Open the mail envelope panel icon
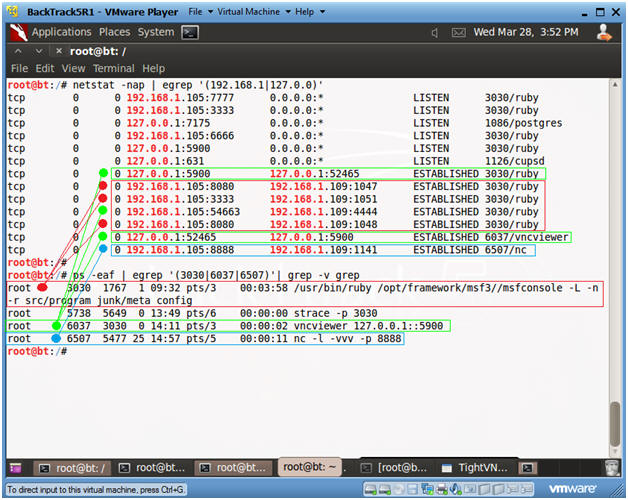This screenshot has height=500, width=628. [x=459, y=32]
